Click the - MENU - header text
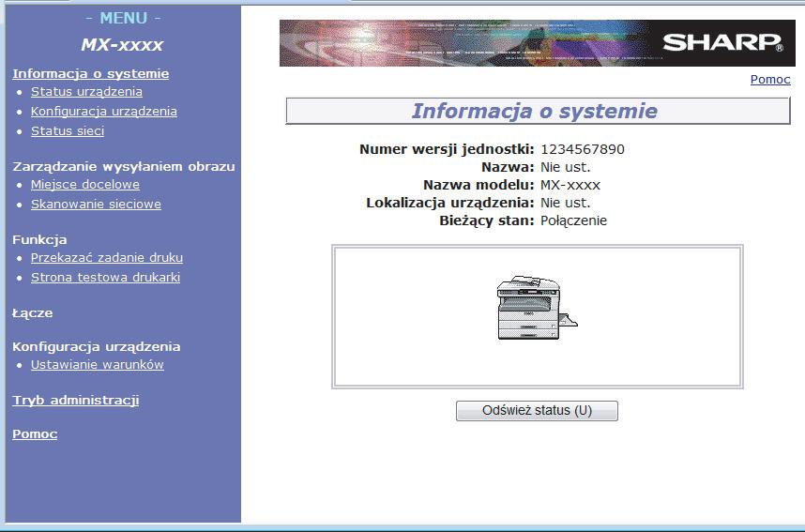 point(123,18)
